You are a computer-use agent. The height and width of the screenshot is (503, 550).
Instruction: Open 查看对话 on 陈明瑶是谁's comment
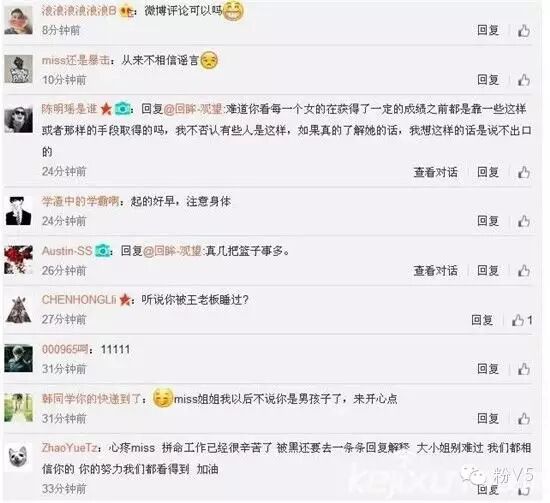[x=435, y=172]
